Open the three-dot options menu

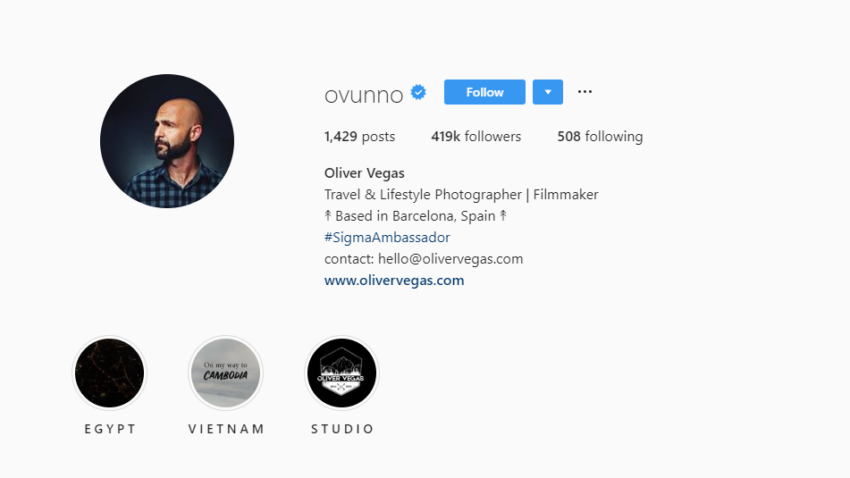pos(584,92)
